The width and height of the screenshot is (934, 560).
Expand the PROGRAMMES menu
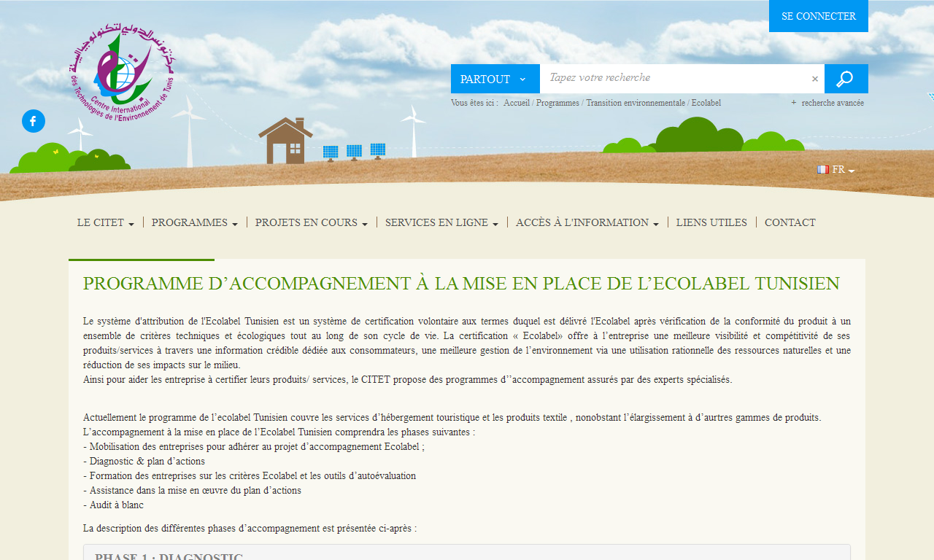pos(195,222)
